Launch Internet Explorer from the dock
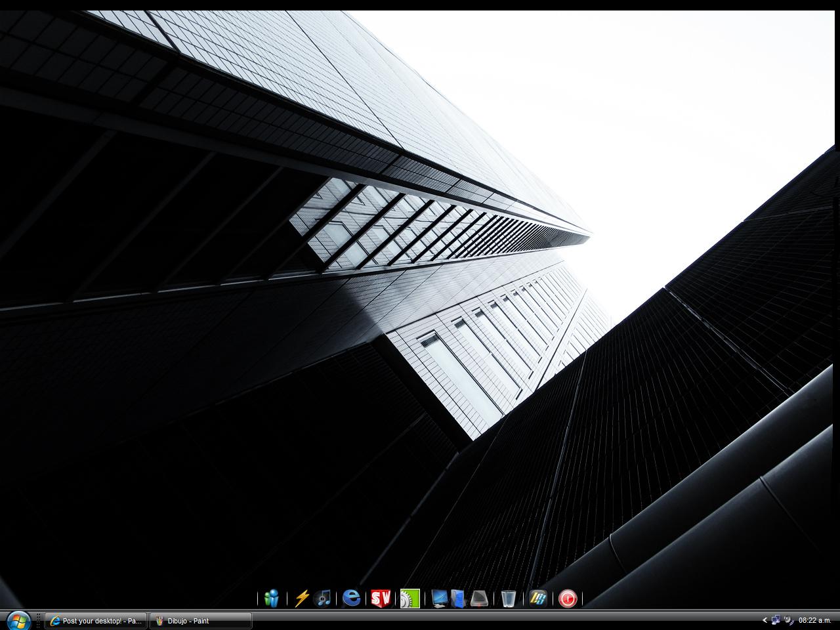This screenshot has height=630, width=840. 352,598
